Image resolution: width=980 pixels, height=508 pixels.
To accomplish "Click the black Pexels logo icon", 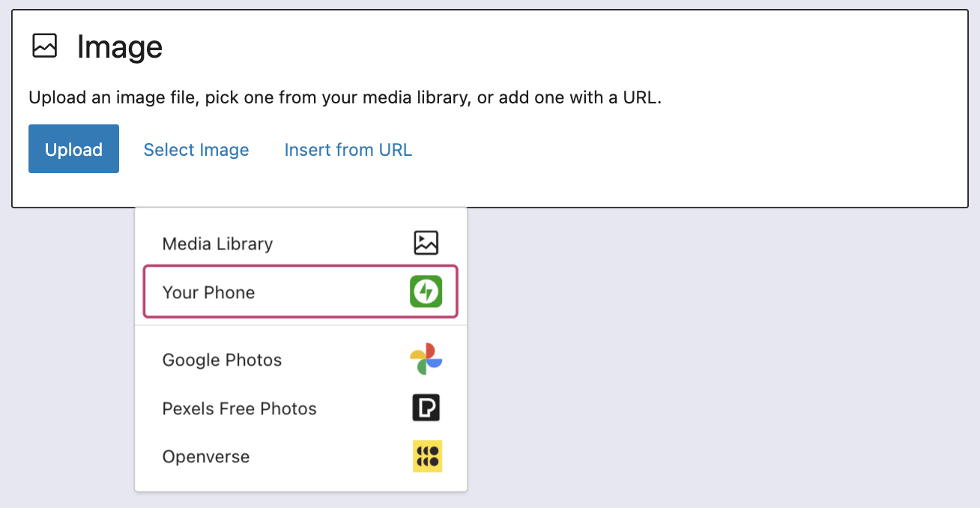I will [x=426, y=408].
